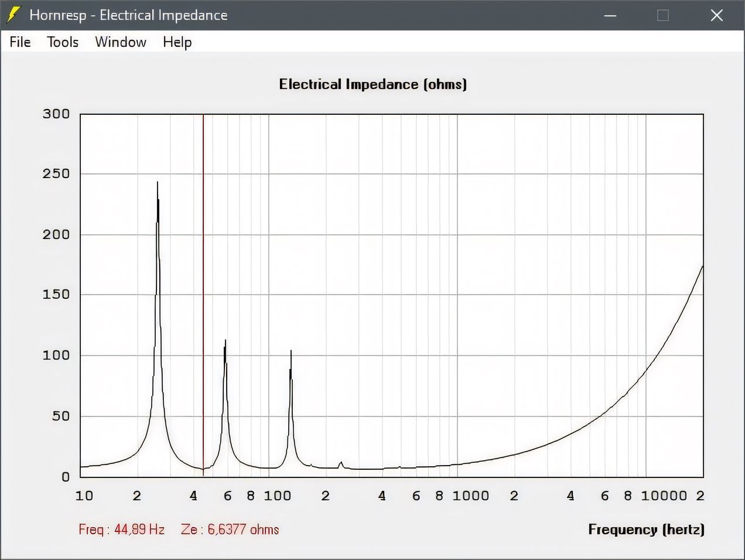745x560 pixels.
Task: Click the red vertical frequency cursor line
Action: tap(203, 293)
